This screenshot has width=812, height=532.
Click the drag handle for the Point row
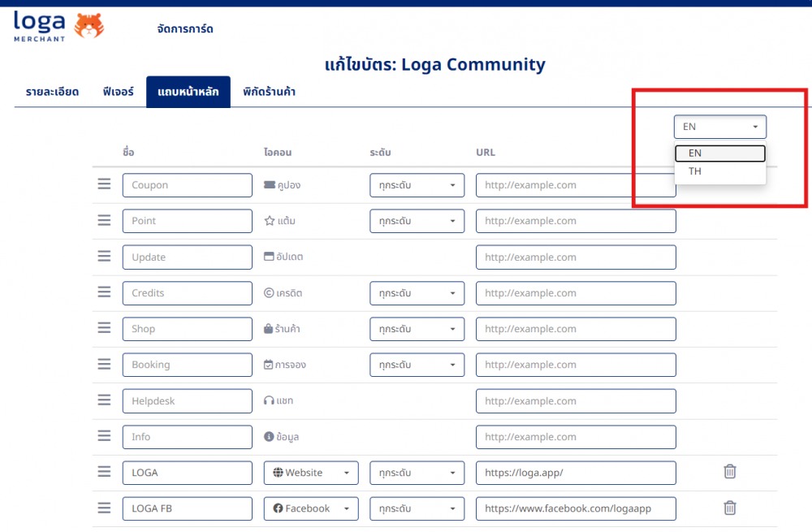click(104, 220)
